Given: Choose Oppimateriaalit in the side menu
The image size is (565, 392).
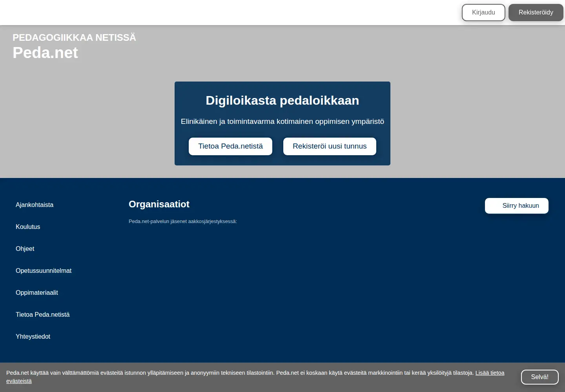Looking at the screenshot, I should (37, 292).
